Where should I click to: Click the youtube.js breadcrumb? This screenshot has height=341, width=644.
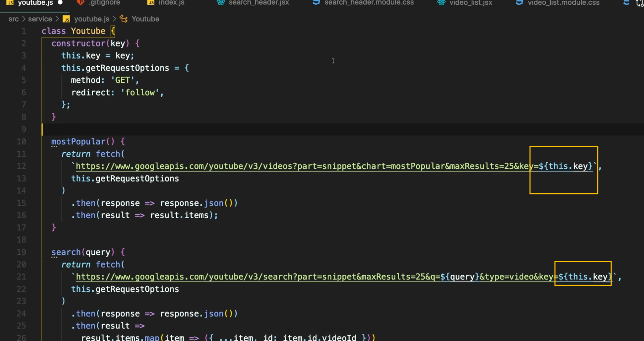[92, 19]
